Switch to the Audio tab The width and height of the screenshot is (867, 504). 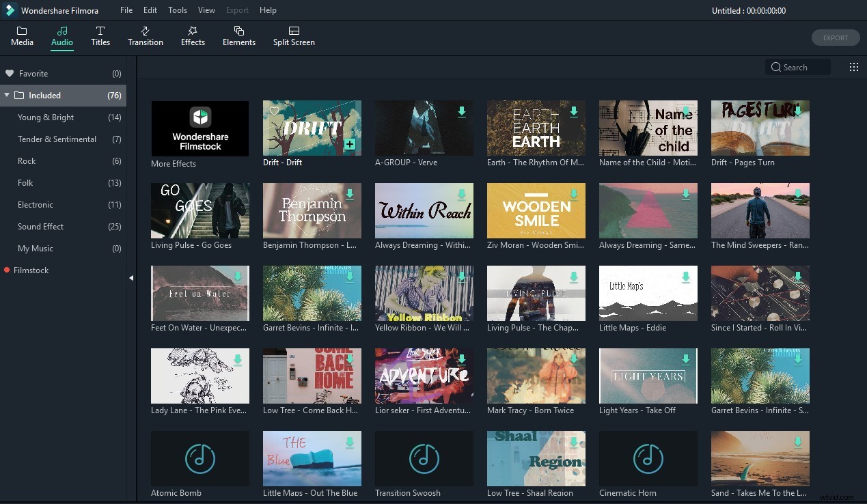coord(61,36)
